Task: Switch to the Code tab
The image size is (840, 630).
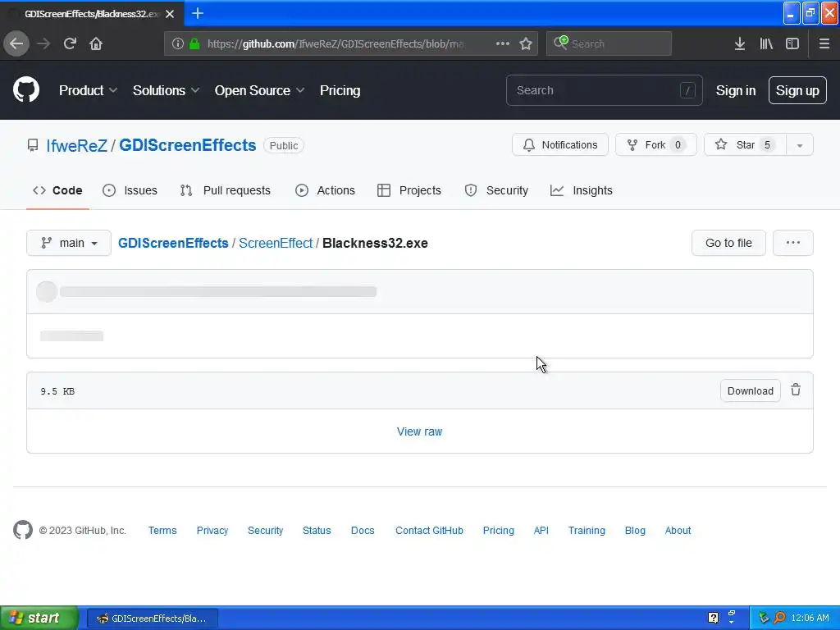Action: click(57, 190)
